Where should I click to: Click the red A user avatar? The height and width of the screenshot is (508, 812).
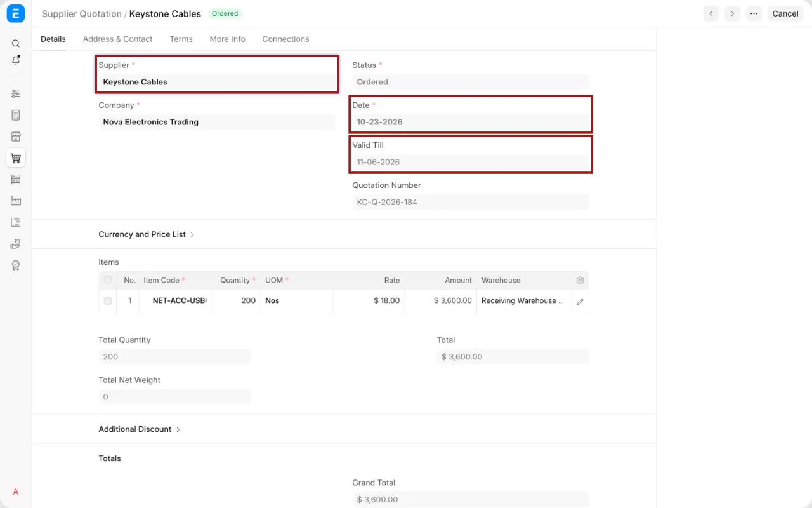16,491
